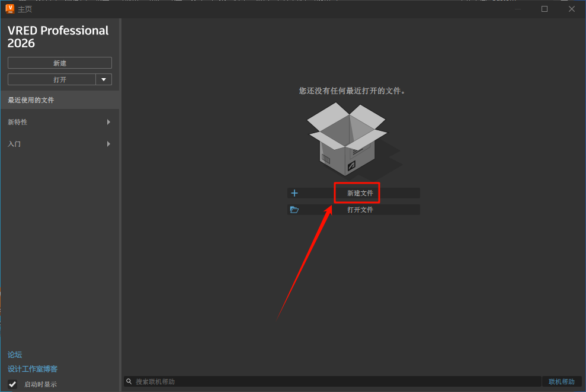Click the folder icon beside 打开文件
Screen dimensions: 586x392
pos(294,210)
